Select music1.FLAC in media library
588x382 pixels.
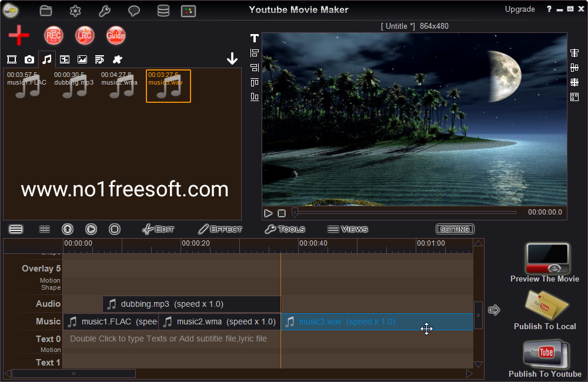pyautogui.click(x=26, y=85)
